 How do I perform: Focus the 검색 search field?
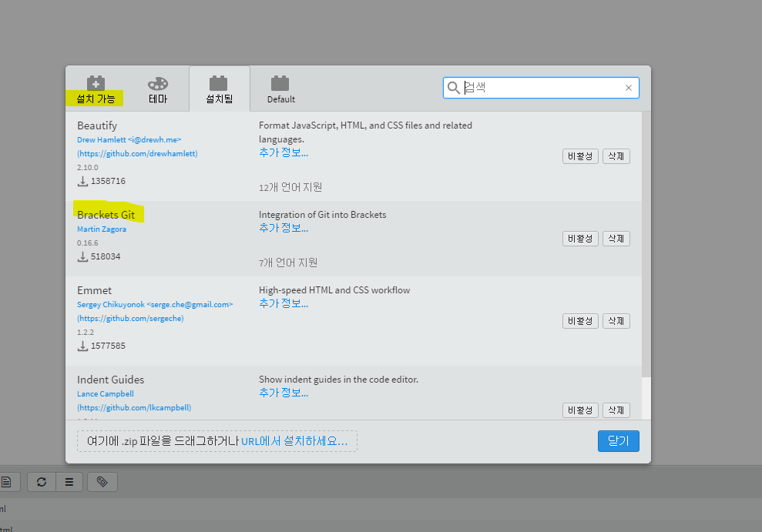[541, 88]
